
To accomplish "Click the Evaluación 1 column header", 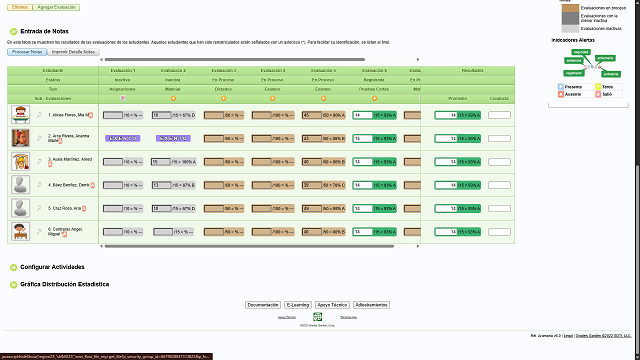I will tap(123, 71).
